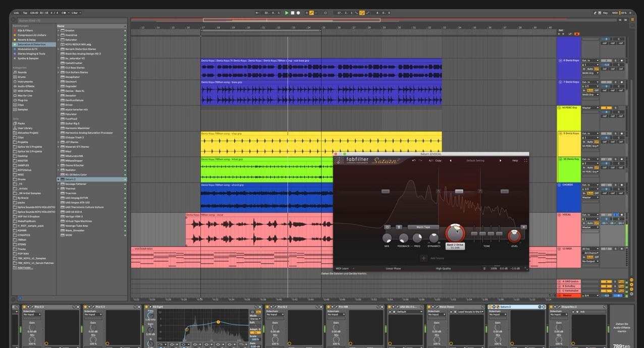Toggle High Quality mode in Saturn
The image size is (644, 348).
coord(443,268)
